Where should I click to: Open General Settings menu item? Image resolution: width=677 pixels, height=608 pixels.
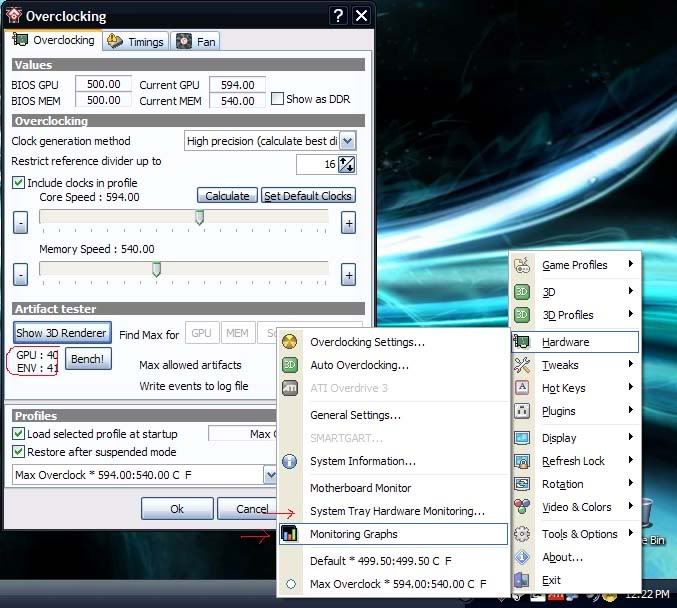[355, 415]
